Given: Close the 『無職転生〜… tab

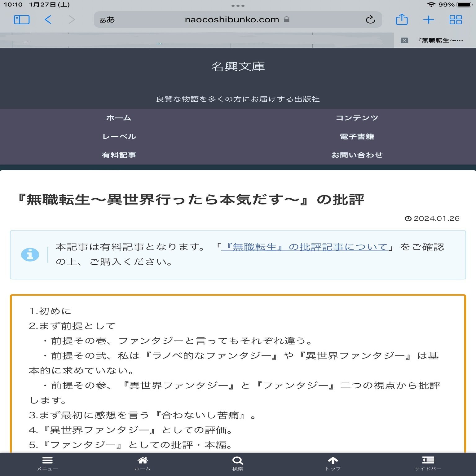Looking at the screenshot, I should (x=404, y=40).
